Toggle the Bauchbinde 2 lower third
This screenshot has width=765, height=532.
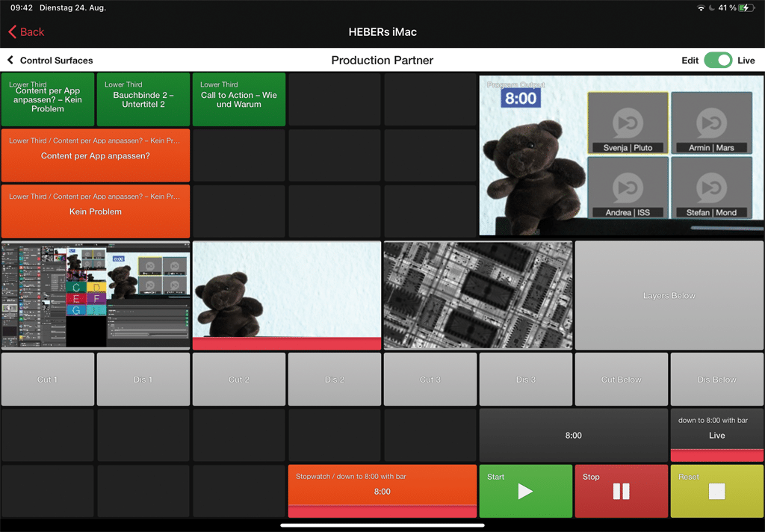[x=143, y=99]
